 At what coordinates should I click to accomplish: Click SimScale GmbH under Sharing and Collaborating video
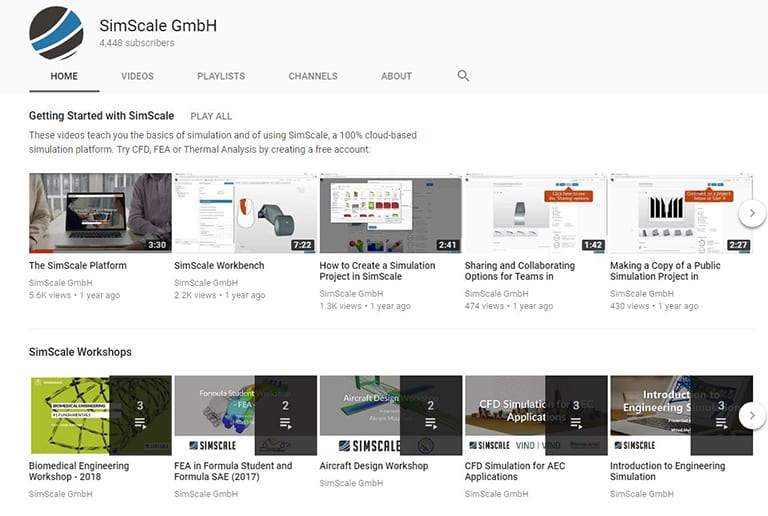coord(496,294)
